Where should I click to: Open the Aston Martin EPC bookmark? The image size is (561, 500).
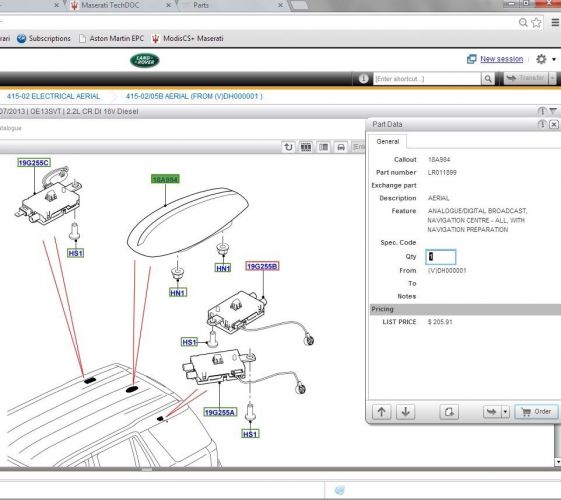(111, 38)
